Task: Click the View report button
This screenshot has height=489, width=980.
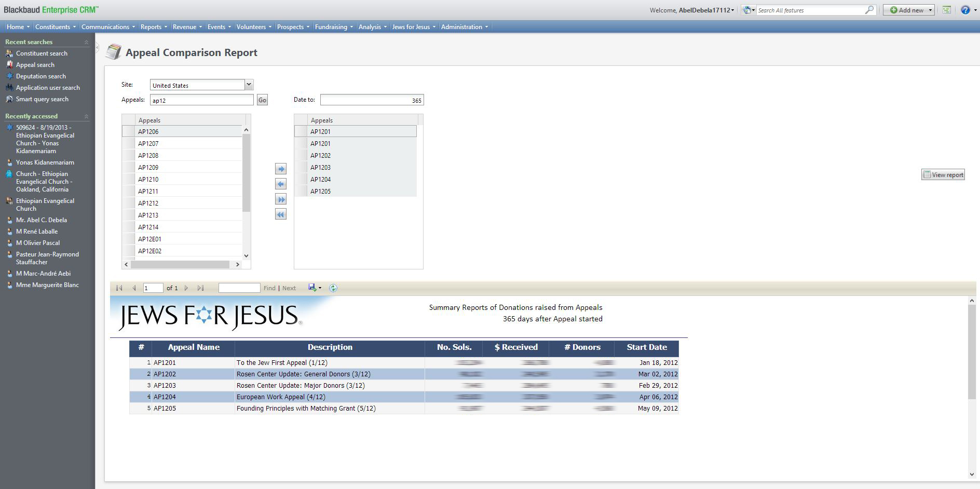Action: tap(943, 174)
